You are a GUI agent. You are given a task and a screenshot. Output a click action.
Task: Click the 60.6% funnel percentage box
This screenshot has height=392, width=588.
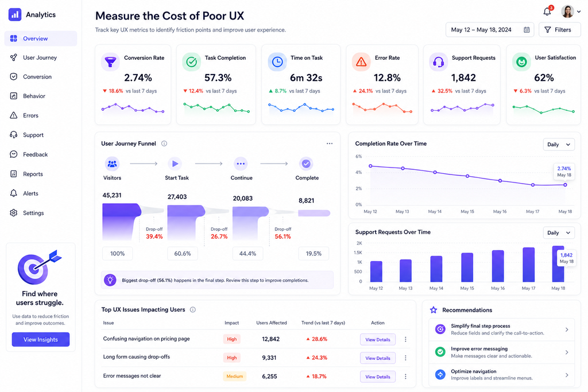pos(182,254)
